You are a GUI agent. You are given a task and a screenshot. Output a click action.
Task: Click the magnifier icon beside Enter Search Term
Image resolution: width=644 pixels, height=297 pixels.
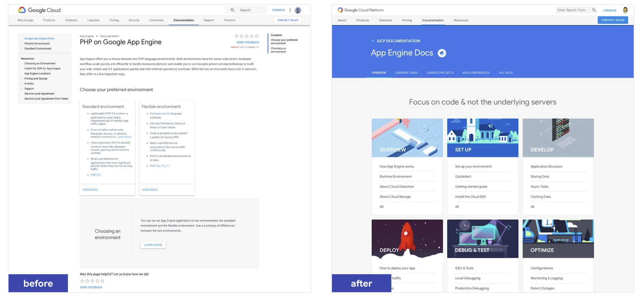point(594,10)
